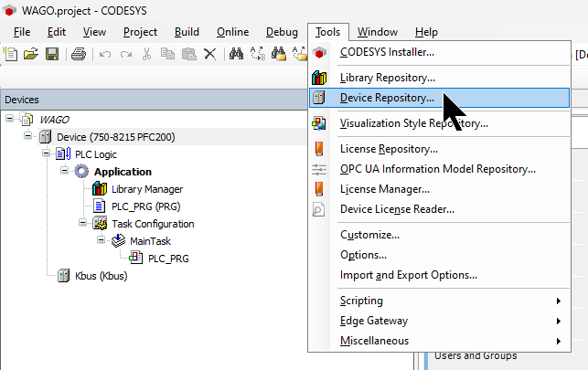Click the Replace A-to-B icon
The height and width of the screenshot is (370, 588).
(258, 54)
